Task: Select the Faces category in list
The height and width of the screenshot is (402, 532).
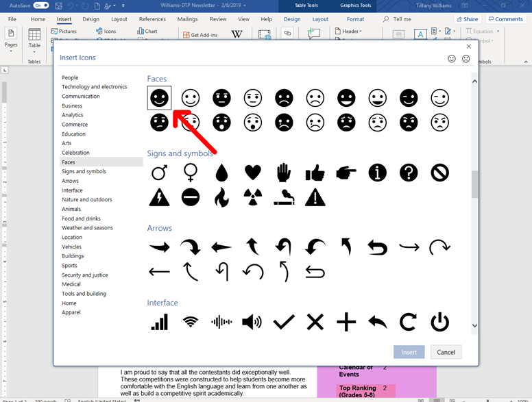Action: (69, 162)
